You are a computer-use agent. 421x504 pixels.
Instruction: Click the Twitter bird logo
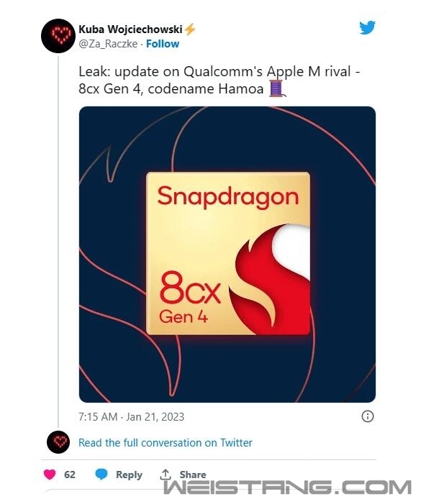[367, 27]
